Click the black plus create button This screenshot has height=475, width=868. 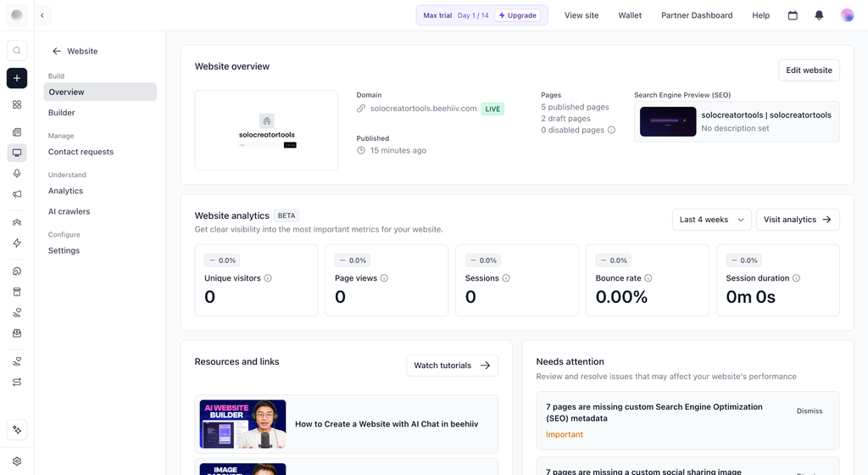tap(17, 78)
